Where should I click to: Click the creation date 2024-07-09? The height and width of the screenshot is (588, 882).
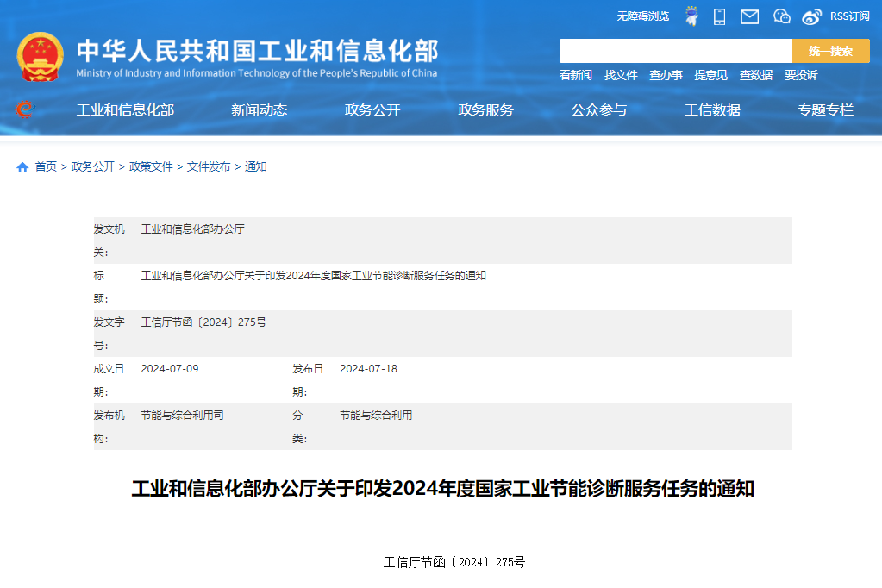169,368
